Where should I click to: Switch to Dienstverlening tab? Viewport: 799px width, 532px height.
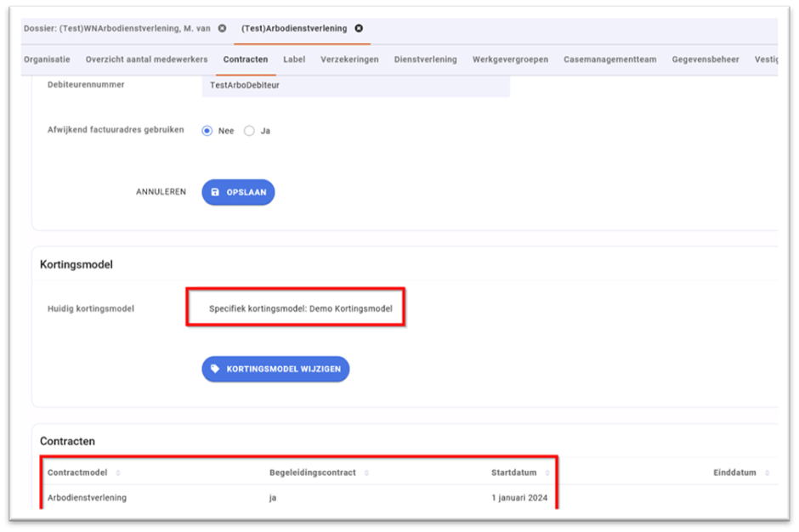[426, 59]
